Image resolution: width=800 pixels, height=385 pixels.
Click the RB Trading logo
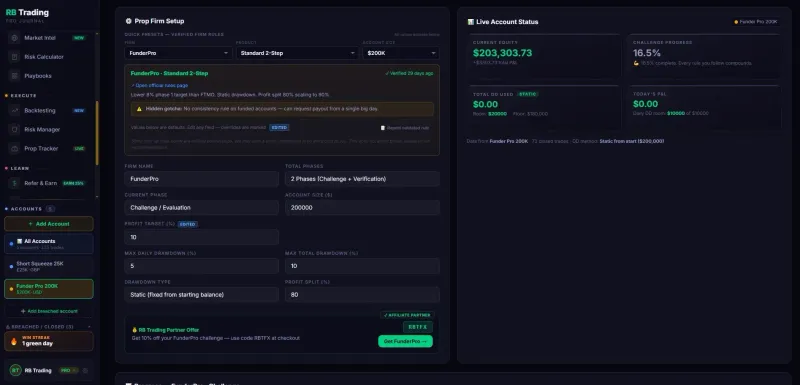27,13
